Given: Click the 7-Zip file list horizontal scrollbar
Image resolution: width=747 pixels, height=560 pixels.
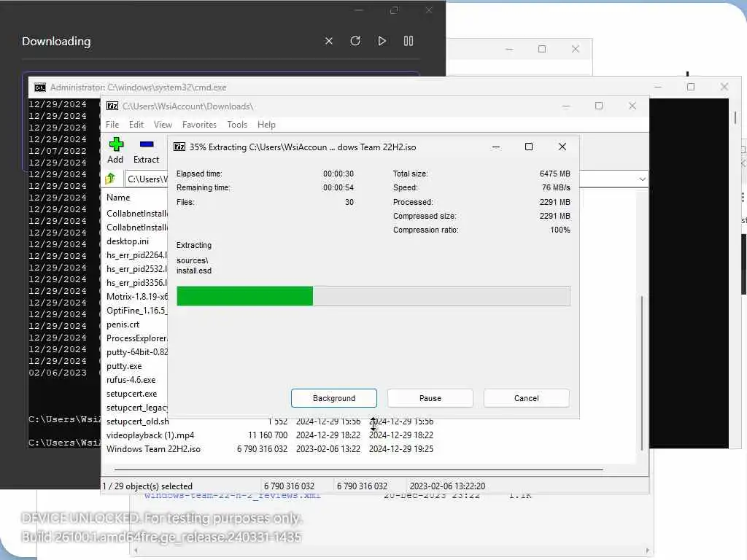Looking at the screenshot, I should coord(358,470).
